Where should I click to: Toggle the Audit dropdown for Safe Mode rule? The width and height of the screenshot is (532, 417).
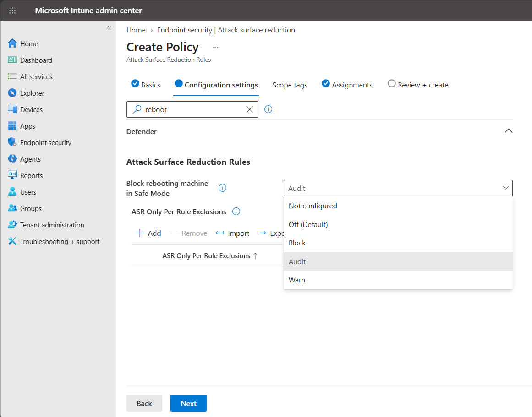click(x=398, y=188)
